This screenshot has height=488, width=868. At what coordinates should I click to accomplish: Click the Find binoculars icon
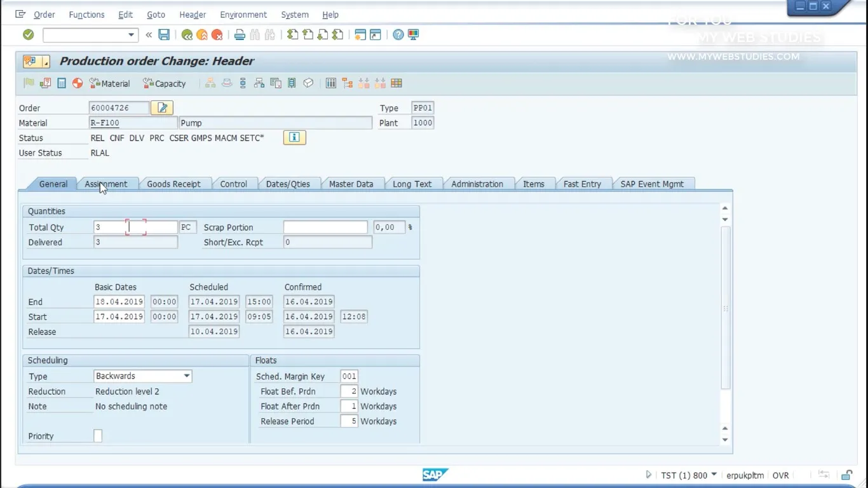coord(255,35)
